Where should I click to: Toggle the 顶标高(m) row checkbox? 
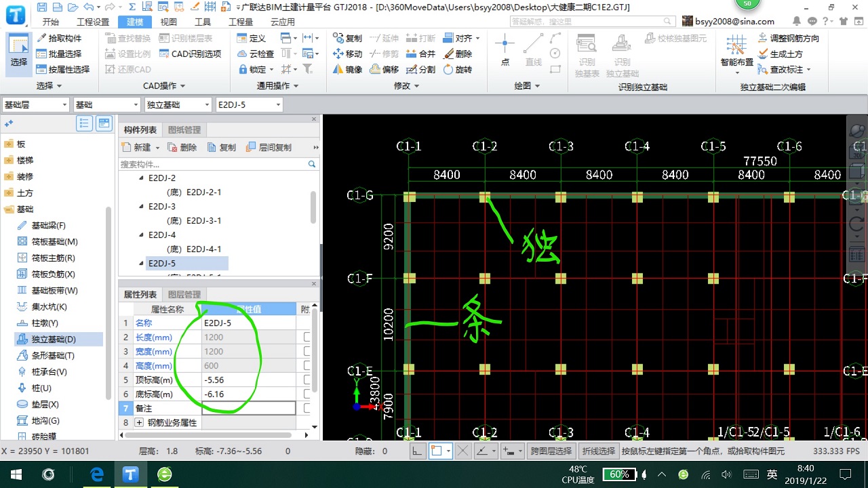(x=307, y=380)
